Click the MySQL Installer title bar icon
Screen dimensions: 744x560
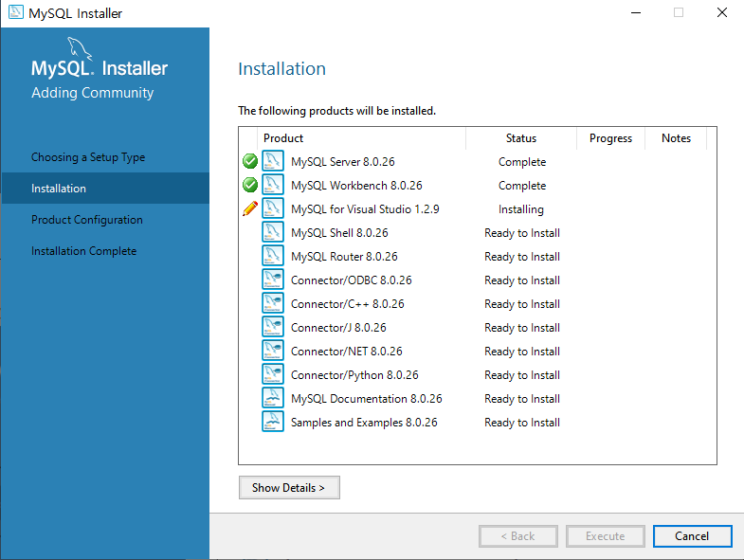(16, 12)
